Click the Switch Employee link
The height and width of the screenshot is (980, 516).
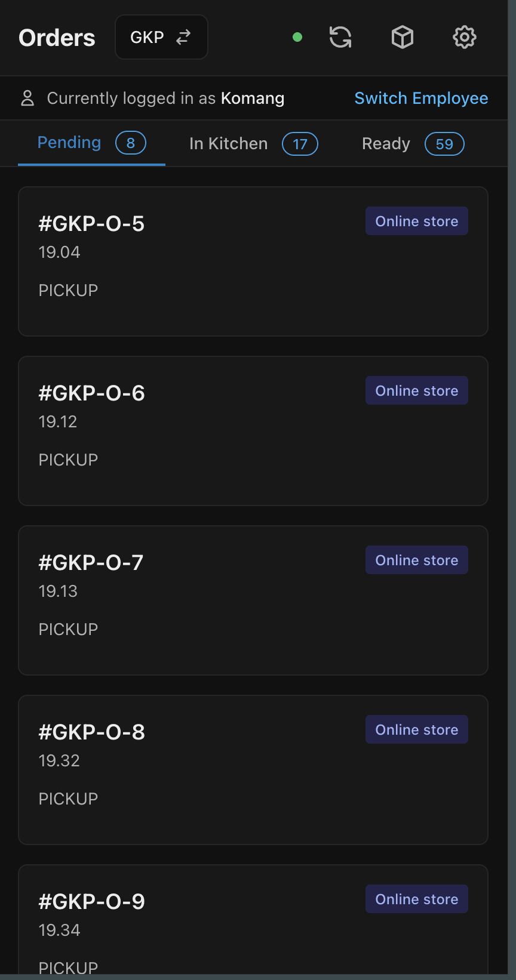421,98
